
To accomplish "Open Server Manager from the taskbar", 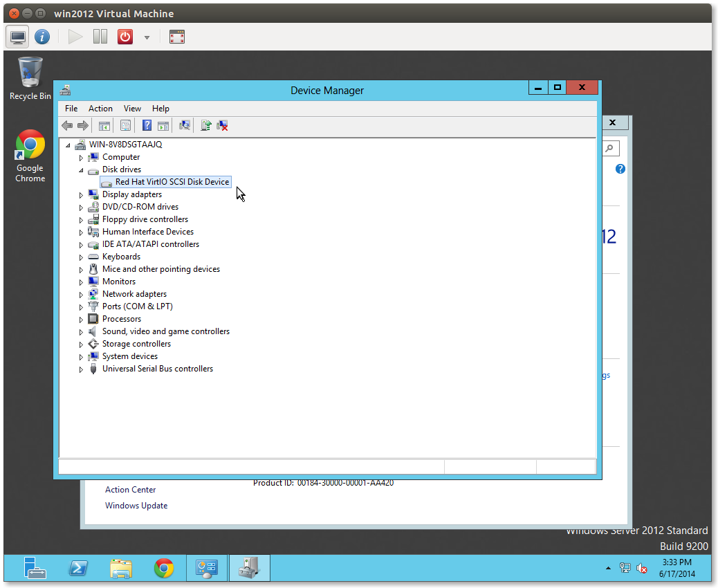I will [x=35, y=568].
